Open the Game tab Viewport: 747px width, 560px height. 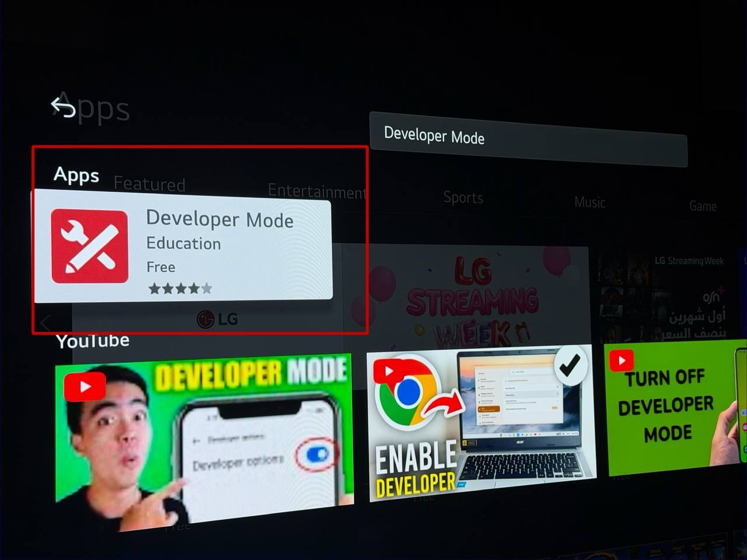703,206
